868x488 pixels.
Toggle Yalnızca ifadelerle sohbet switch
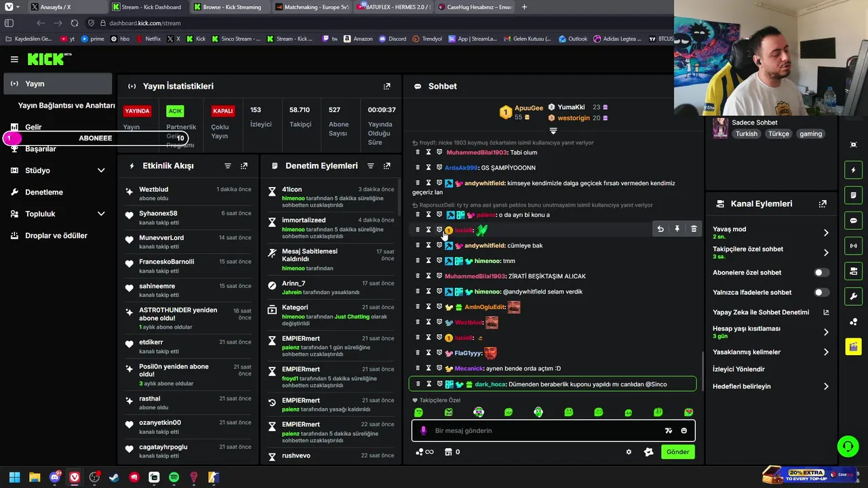[x=821, y=293]
